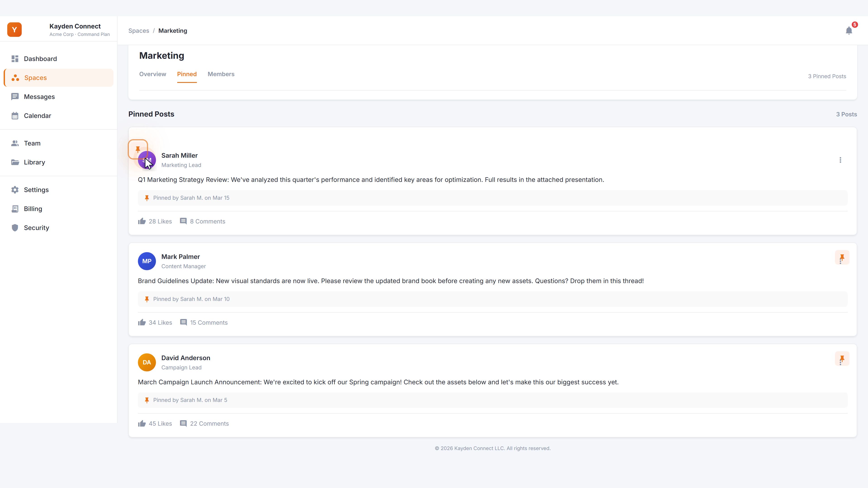Click the Settings gear icon
The width and height of the screenshot is (868, 488).
15,190
